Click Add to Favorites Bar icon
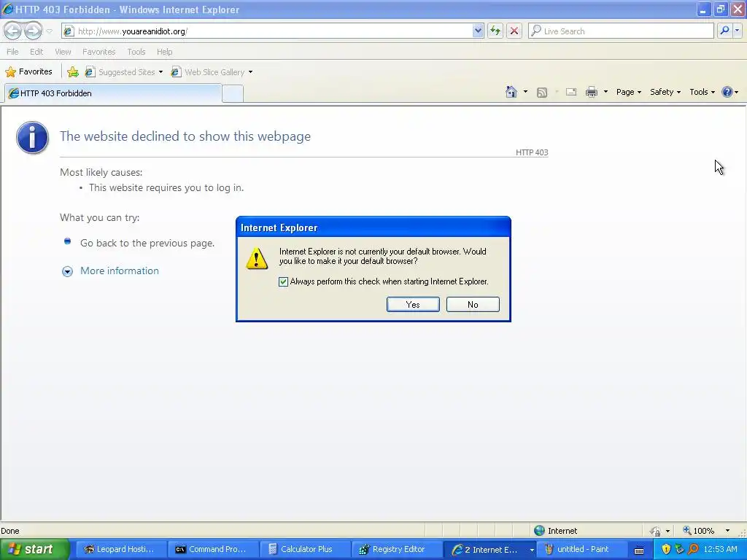Screen dimensions: 747x560 pyautogui.click(x=73, y=72)
